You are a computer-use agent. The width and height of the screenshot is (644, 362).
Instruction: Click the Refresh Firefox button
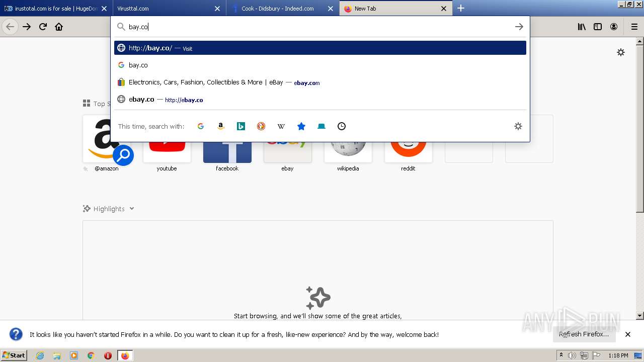pyautogui.click(x=584, y=334)
